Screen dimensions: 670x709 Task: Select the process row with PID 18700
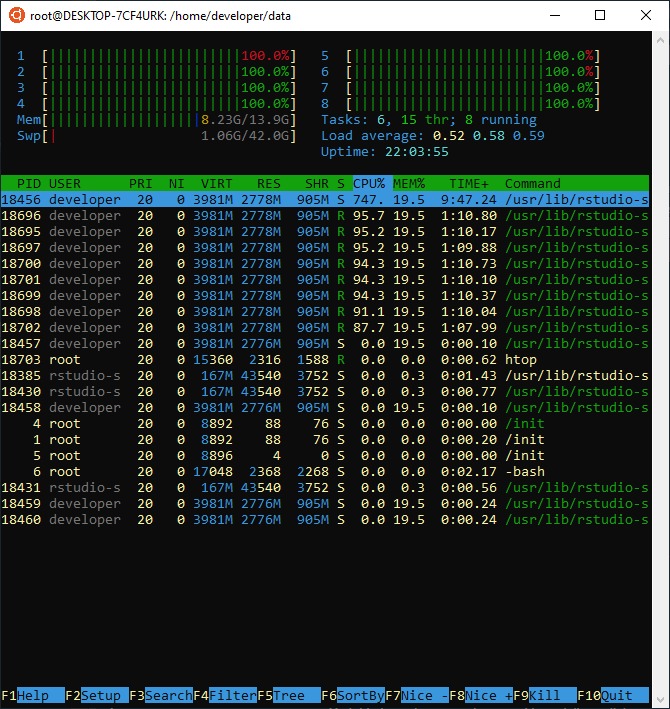point(325,264)
